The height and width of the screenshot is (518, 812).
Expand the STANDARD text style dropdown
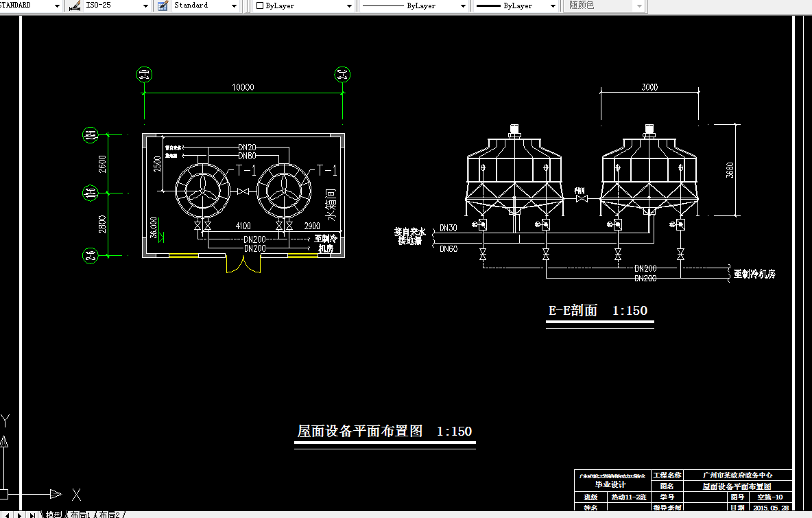click(x=57, y=5)
